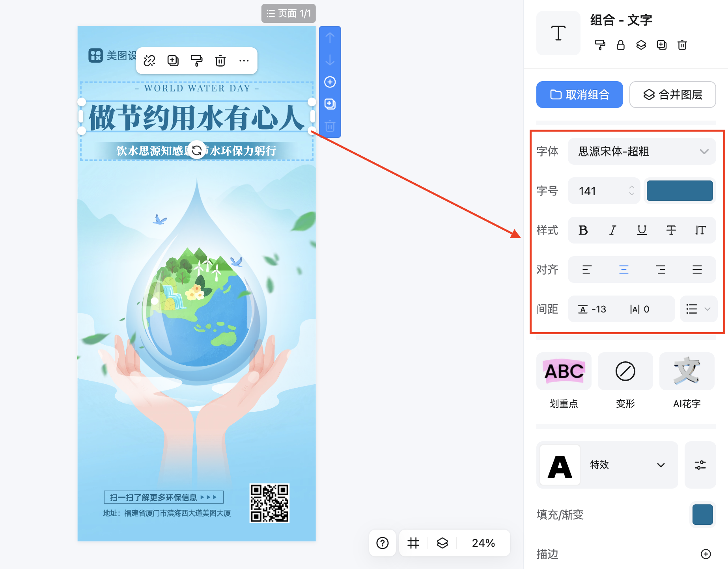This screenshot has width=728, height=569.
Task: Apply the 划重点 highlight effect
Action: [564, 371]
